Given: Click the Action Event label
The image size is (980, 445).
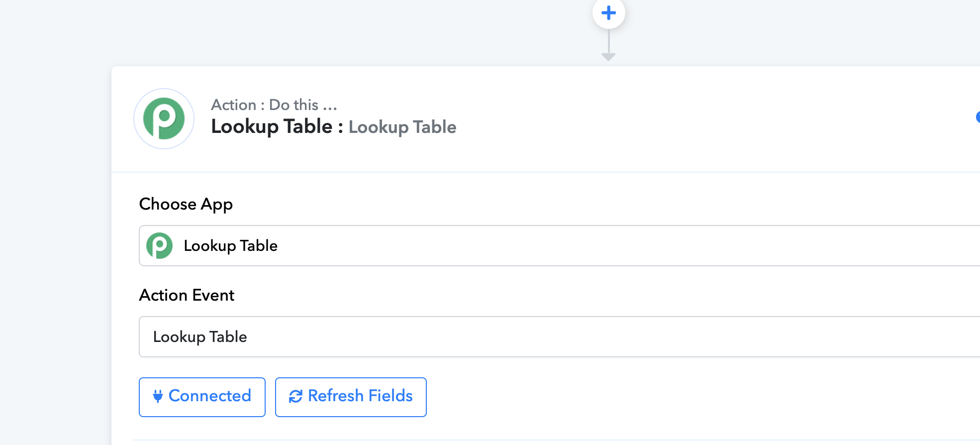Looking at the screenshot, I should [x=187, y=295].
